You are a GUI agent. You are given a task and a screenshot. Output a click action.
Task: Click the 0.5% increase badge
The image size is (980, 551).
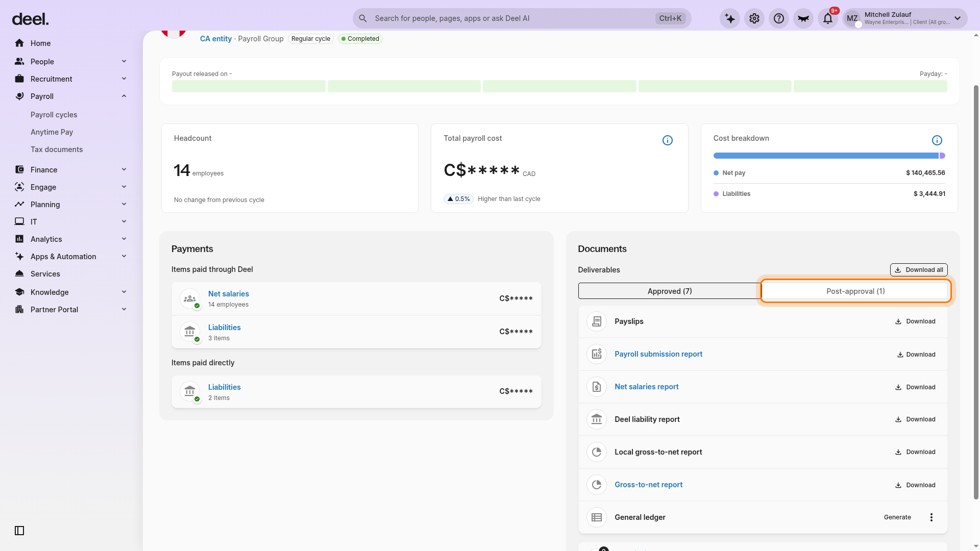pyautogui.click(x=458, y=199)
